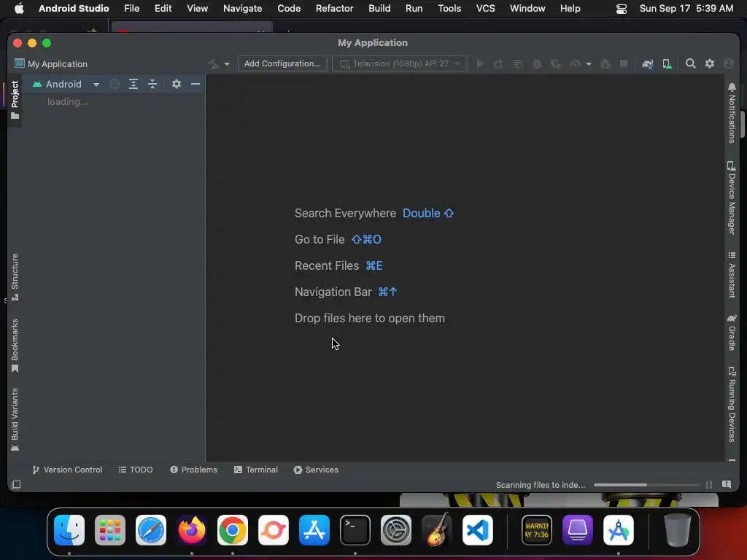Hide the Project panel with minus icon
Screen dimensions: 747x560
[196, 84]
